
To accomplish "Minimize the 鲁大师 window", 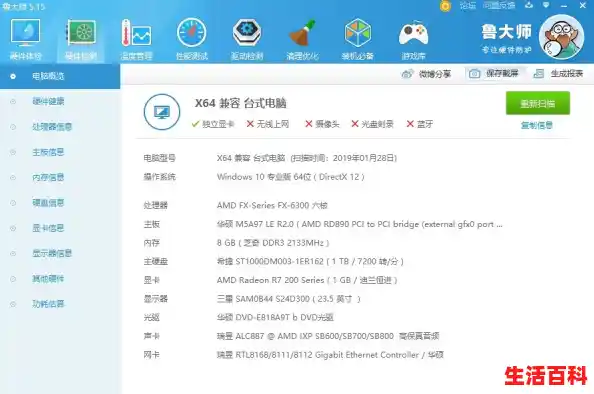I will pos(564,6).
